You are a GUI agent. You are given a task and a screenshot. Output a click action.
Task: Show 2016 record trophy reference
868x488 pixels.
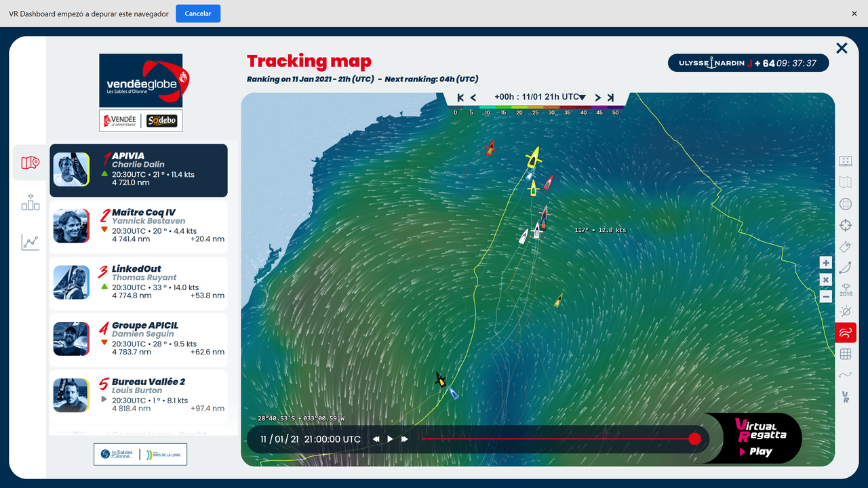[846, 289]
